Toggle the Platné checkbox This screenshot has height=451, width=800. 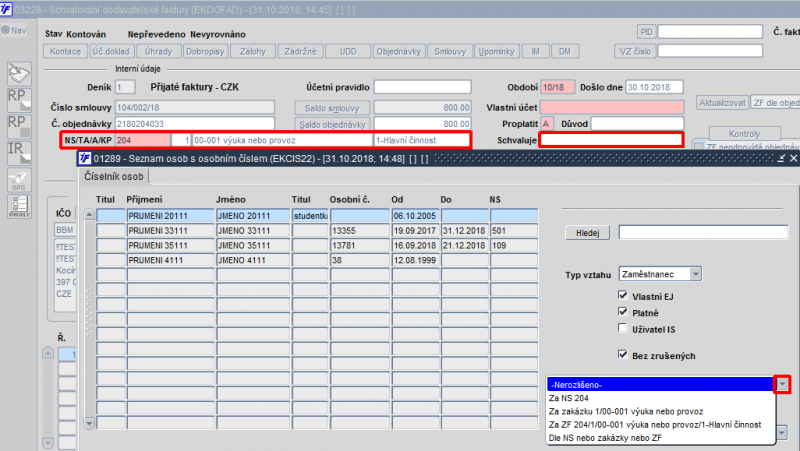(623, 312)
